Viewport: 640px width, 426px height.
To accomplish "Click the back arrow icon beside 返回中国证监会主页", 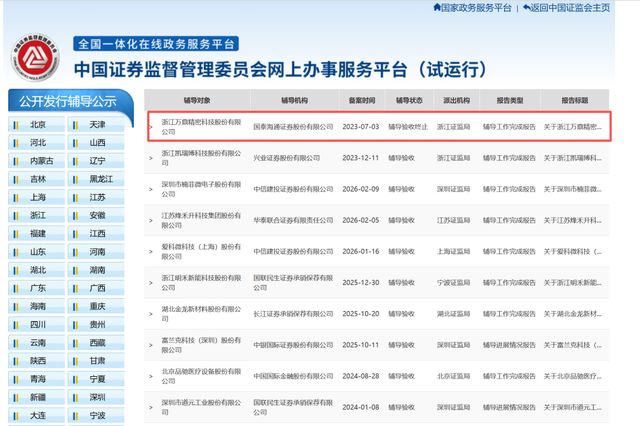I will [x=527, y=7].
